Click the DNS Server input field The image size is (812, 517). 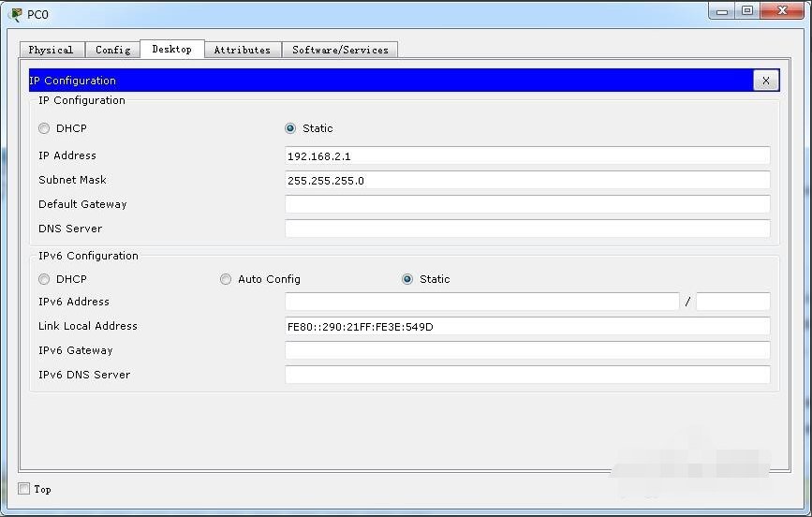tap(526, 229)
